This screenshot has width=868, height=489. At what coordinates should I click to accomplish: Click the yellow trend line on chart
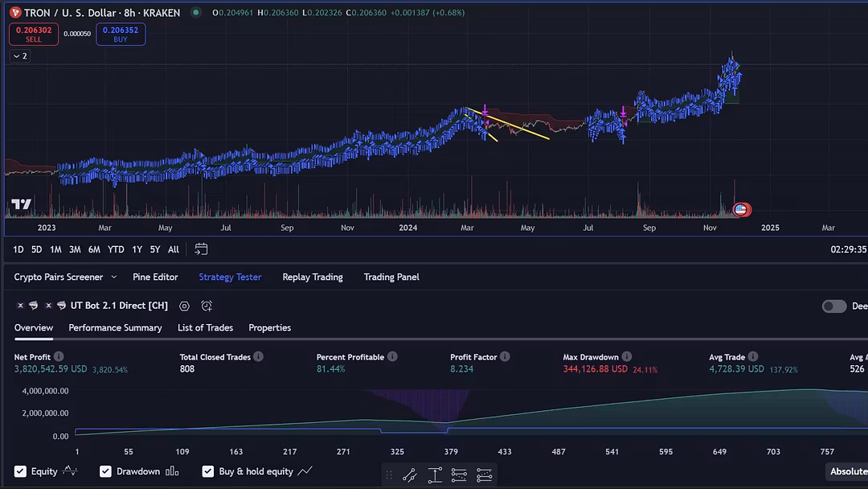(x=508, y=124)
